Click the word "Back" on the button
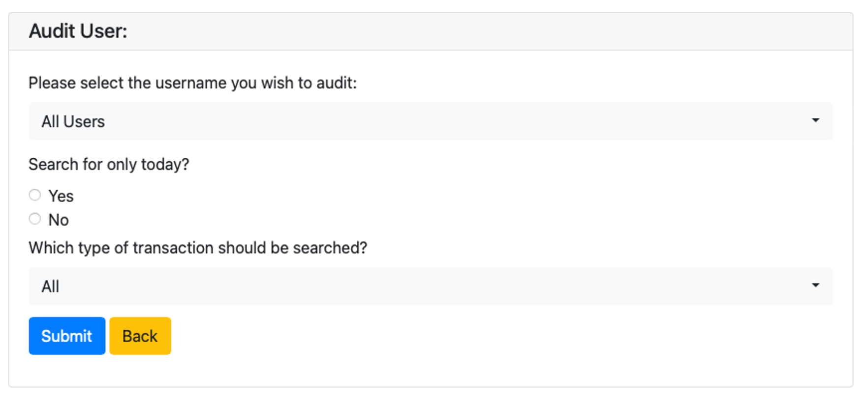This screenshot has height=405, width=868. (x=140, y=336)
